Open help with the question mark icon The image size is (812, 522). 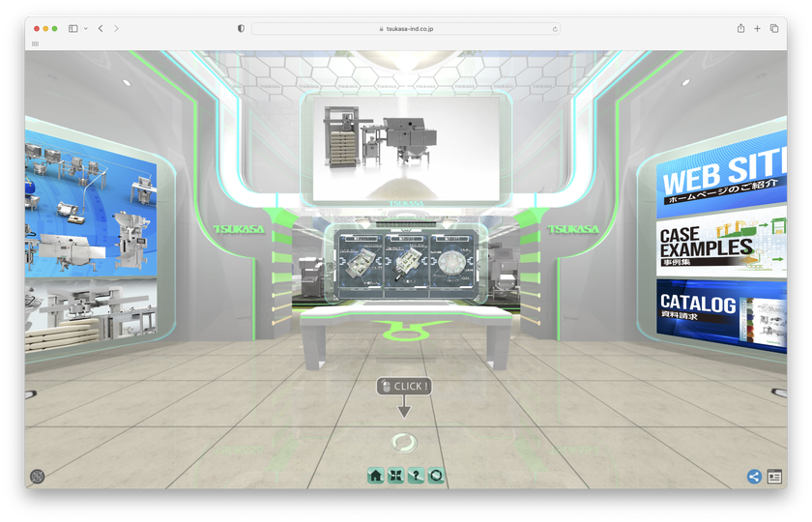416,476
